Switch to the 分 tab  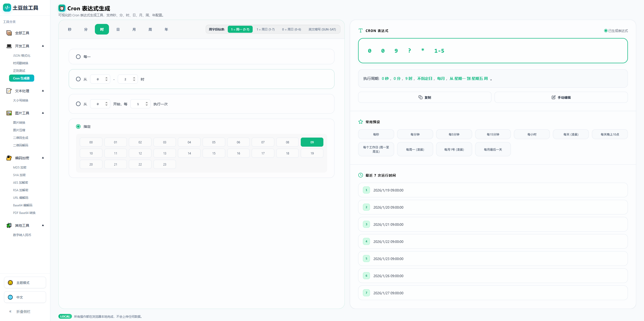click(86, 29)
